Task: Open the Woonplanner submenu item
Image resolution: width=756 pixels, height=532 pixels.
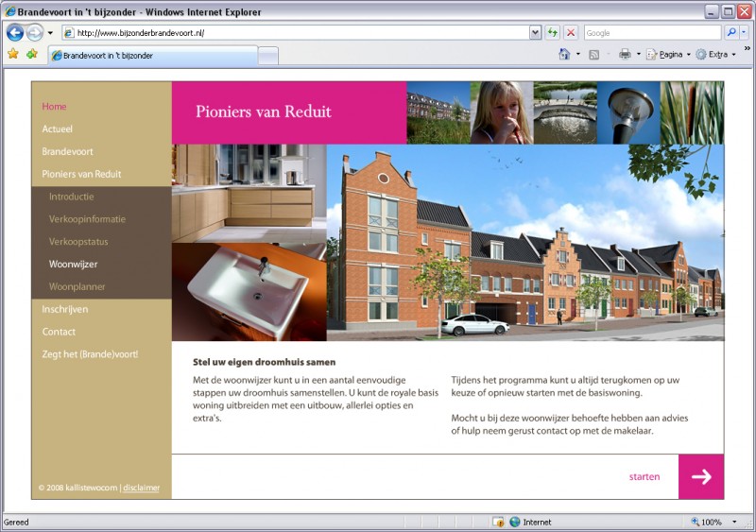Action: tap(77, 287)
